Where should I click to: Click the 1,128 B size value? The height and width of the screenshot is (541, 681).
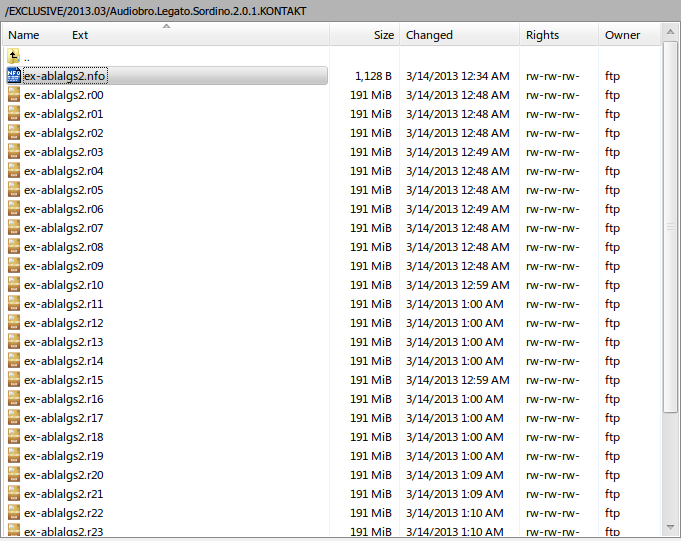click(373, 76)
